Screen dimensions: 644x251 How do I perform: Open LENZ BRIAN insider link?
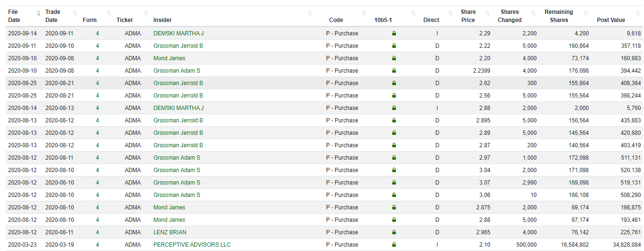(170, 232)
